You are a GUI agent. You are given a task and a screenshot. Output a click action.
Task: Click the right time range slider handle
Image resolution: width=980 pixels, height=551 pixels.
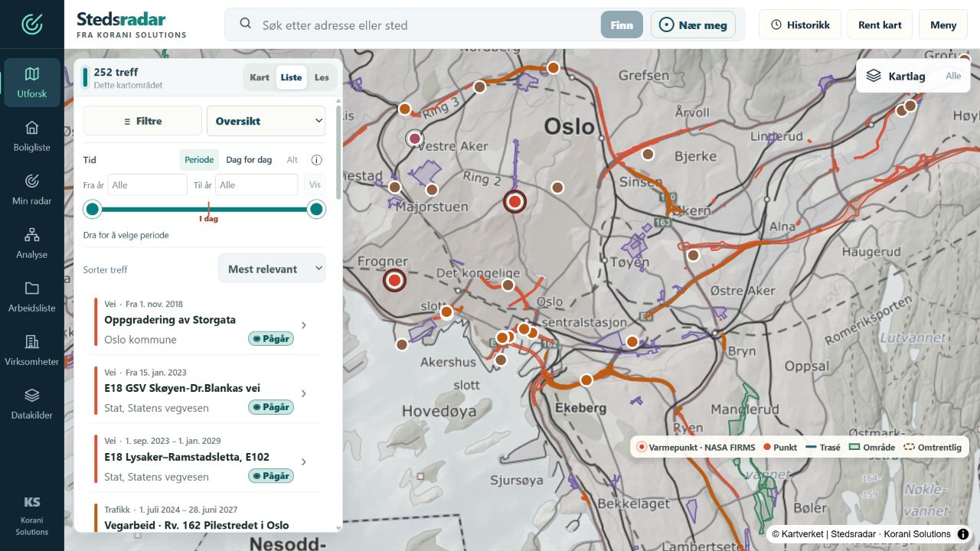[x=316, y=209]
